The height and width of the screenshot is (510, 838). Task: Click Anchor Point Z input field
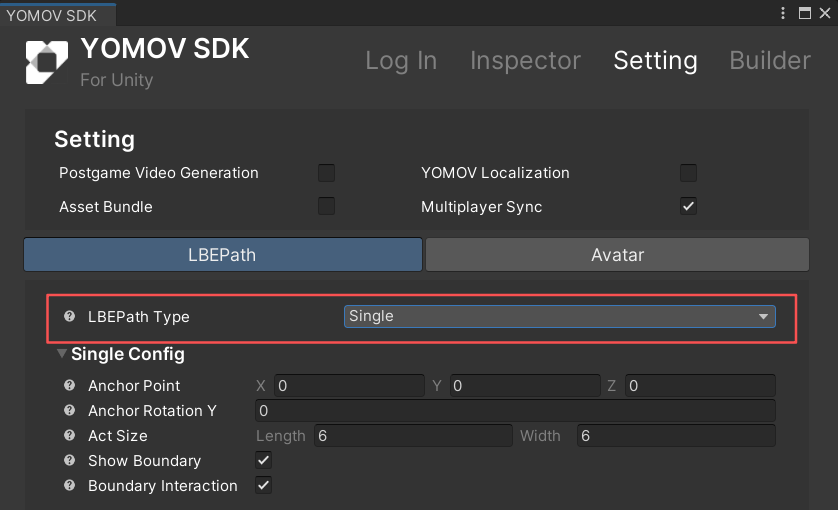click(x=700, y=386)
